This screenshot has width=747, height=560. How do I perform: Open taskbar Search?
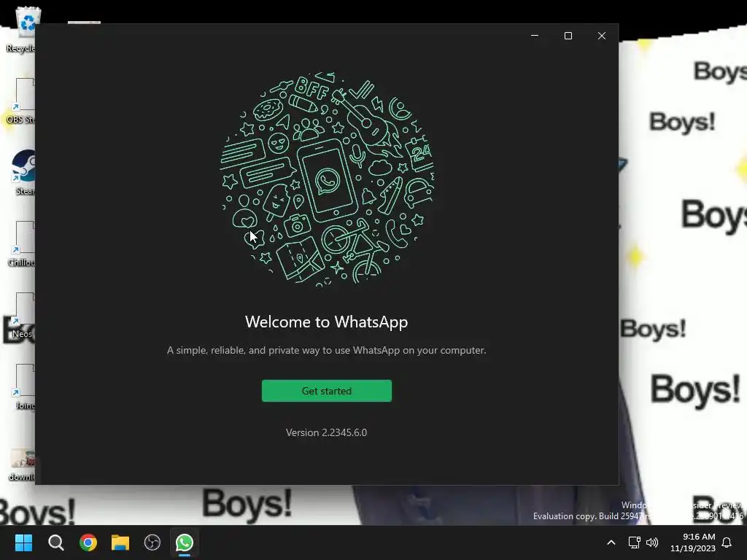55,542
